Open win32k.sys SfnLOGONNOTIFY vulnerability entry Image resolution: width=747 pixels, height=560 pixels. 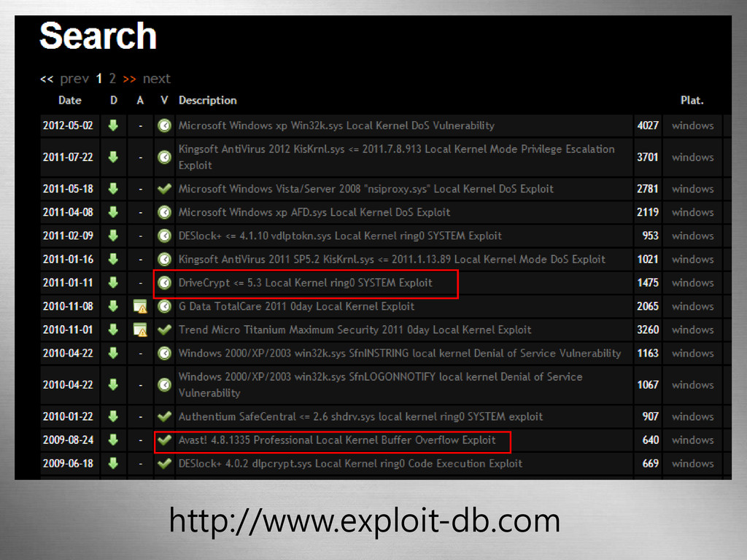pos(381,385)
